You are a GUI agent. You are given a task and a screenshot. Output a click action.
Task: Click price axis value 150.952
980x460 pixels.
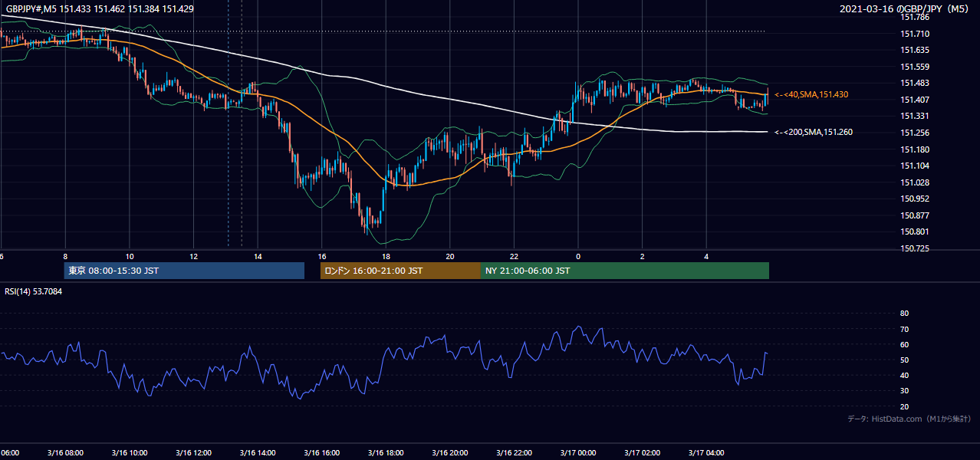click(x=915, y=199)
